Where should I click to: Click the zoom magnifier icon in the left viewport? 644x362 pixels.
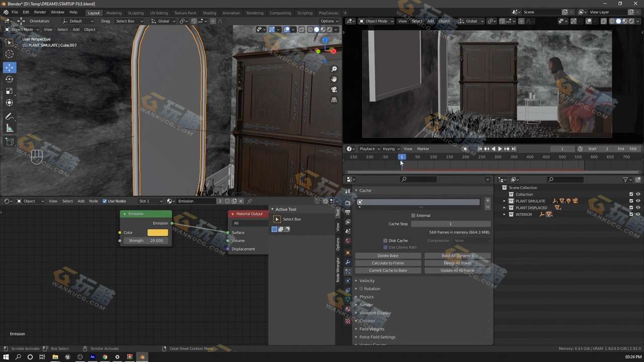(334, 69)
